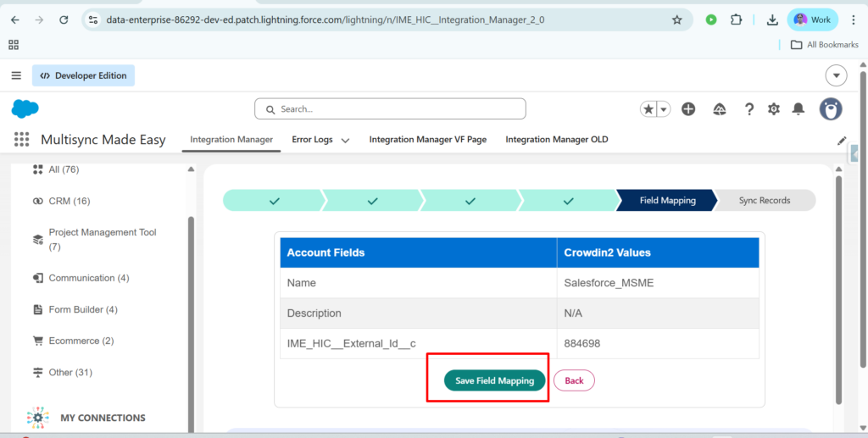Select the Communication (4) category
This screenshot has height=438, width=868.
(x=81, y=278)
